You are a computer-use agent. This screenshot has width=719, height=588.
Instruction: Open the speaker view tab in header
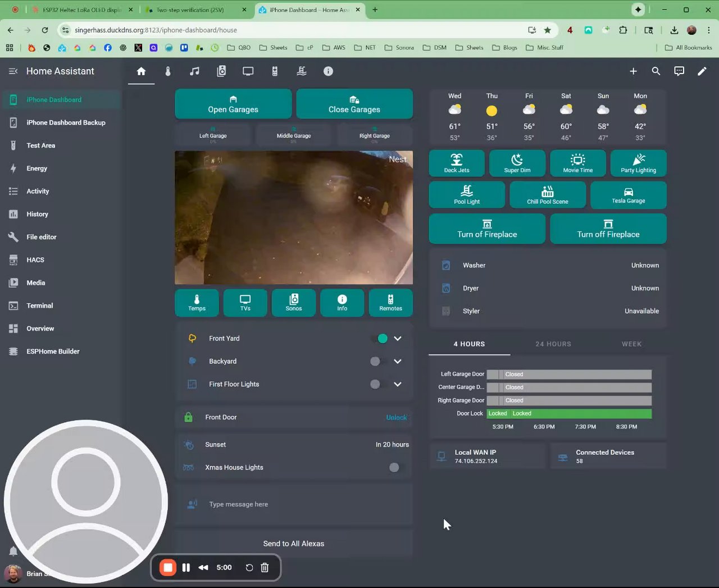[x=221, y=71]
